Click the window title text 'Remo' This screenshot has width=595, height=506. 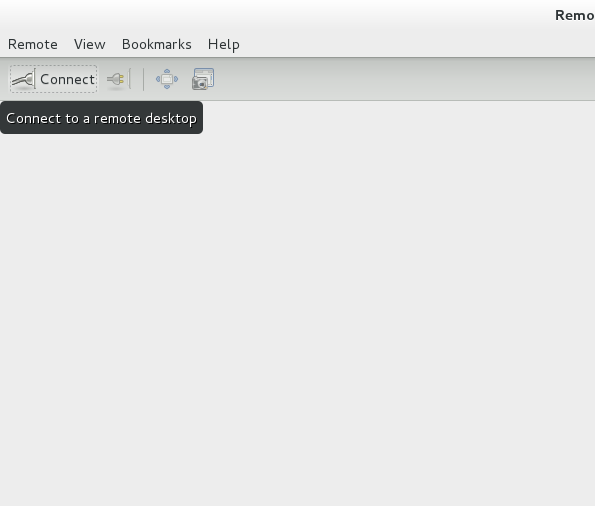tap(575, 16)
